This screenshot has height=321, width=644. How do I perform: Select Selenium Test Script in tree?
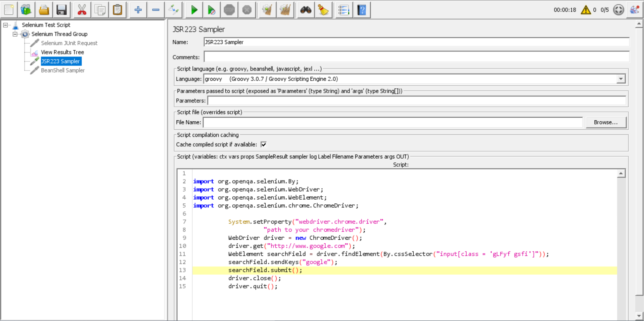[x=46, y=25]
